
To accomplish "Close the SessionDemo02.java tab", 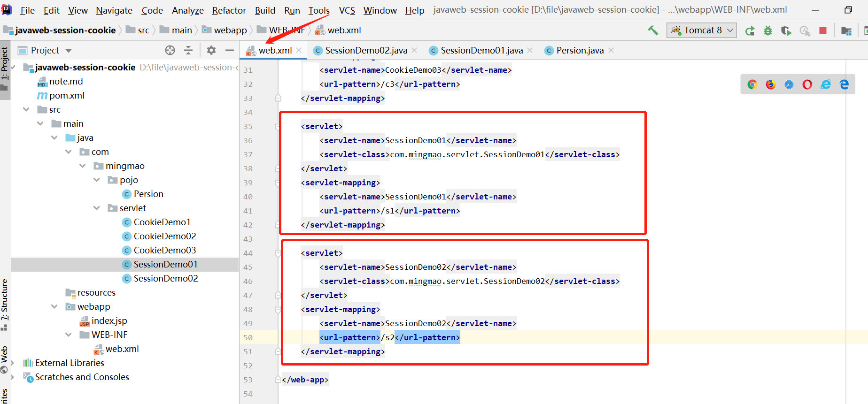I will (414, 50).
